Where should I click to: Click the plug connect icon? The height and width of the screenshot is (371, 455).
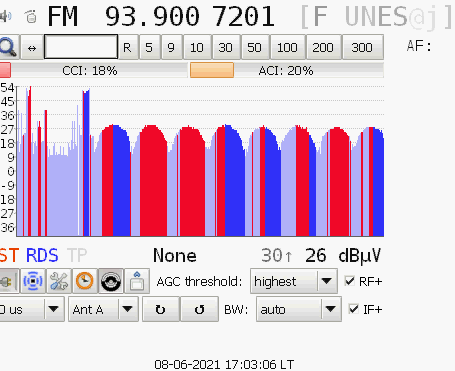[8, 281]
